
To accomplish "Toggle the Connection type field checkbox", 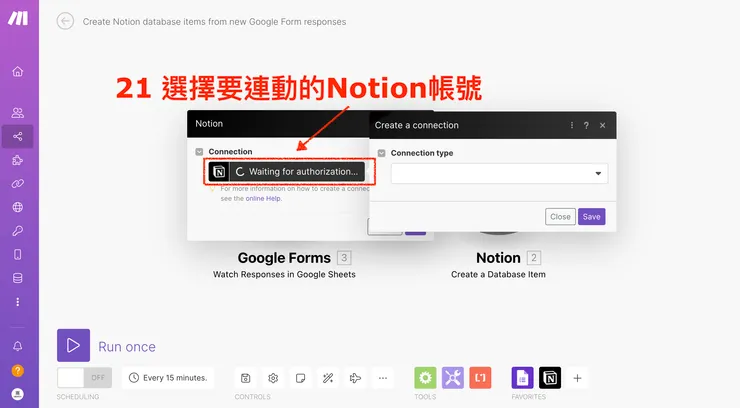I will coord(381,153).
